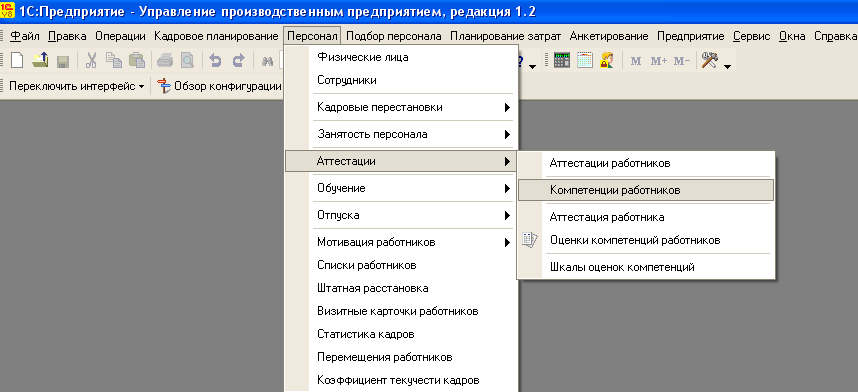Choose Сотрудники from the menu

(x=400, y=80)
